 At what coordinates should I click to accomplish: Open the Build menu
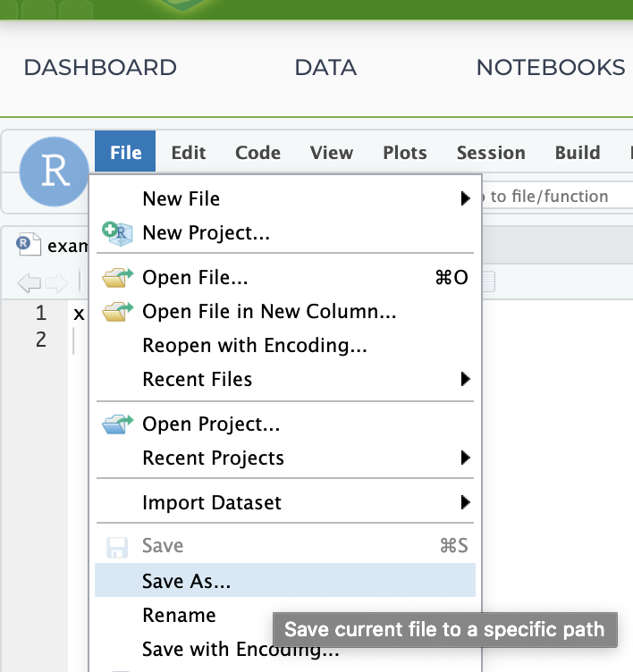[x=578, y=153]
